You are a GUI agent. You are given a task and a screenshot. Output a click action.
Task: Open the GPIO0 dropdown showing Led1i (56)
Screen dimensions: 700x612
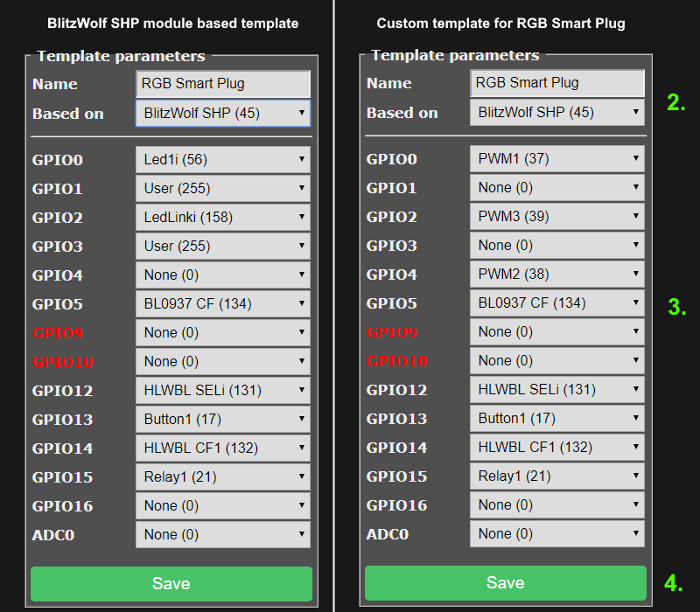[x=223, y=159]
